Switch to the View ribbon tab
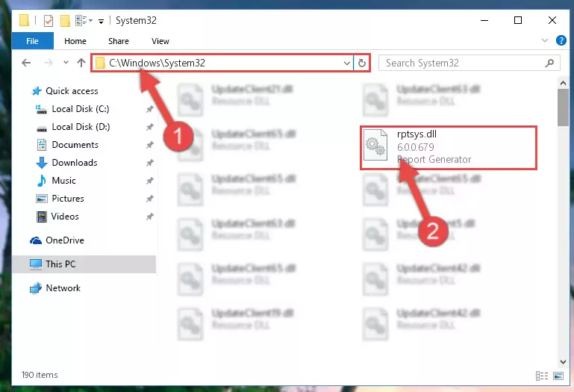 tap(160, 41)
